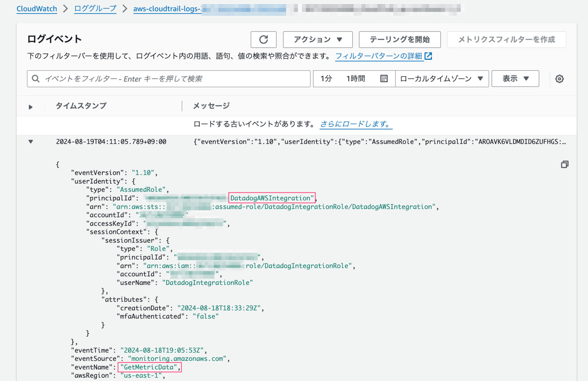Screen dimensions: 588x381
Task: Click メトリクスフィルターを作成 button
Action: click(x=506, y=39)
